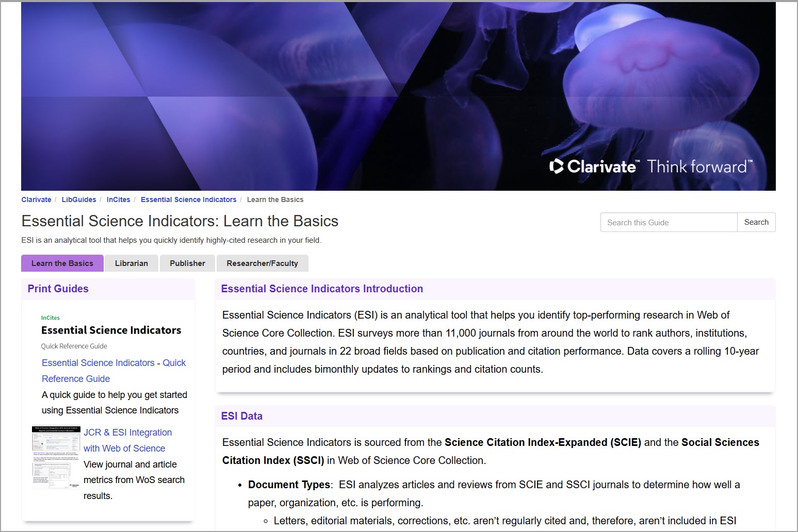The image size is (798, 532).
Task: Click the Print Guides box heading
Action: pyautogui.click(x=58, y=289)
